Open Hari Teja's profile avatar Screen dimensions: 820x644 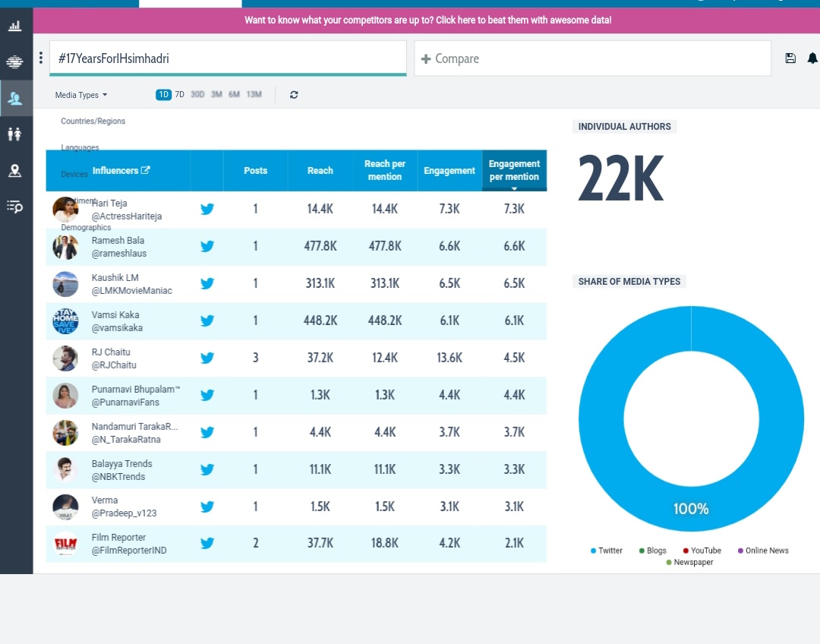65,210
